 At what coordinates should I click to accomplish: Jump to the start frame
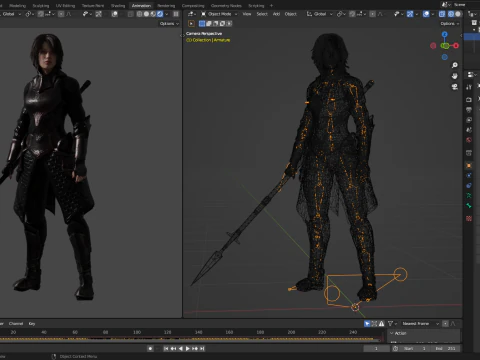166,348
